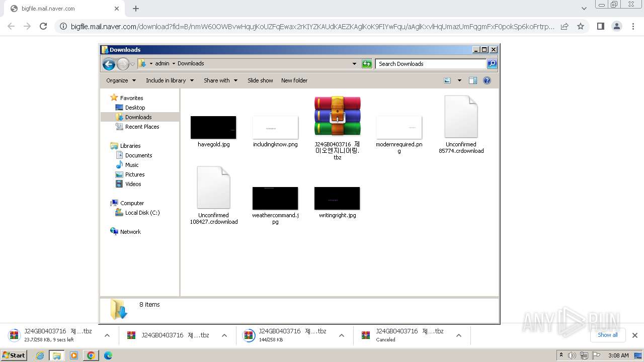Select Favorites in the navigation pane
Image resolution: width=644 pixels, height=362 pixels.
(131, 98)
